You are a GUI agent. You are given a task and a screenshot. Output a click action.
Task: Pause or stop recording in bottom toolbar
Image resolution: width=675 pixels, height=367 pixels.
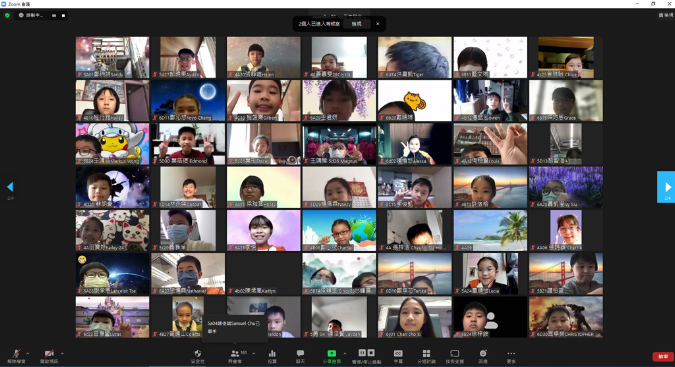click(366, 356)
